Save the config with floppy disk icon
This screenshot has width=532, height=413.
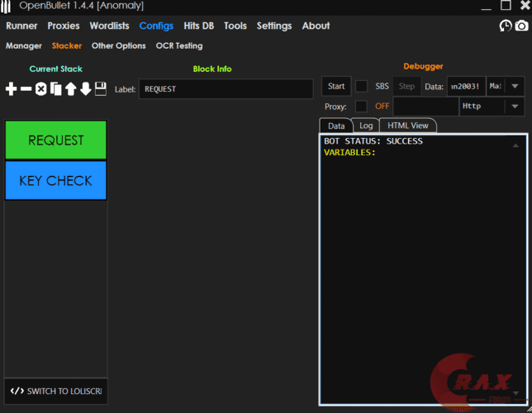tap(101, 88)
